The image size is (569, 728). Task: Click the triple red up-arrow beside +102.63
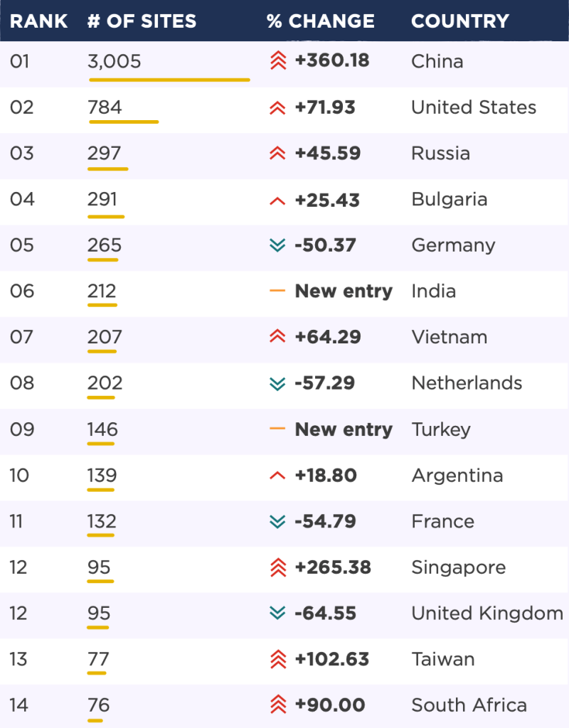278,659
